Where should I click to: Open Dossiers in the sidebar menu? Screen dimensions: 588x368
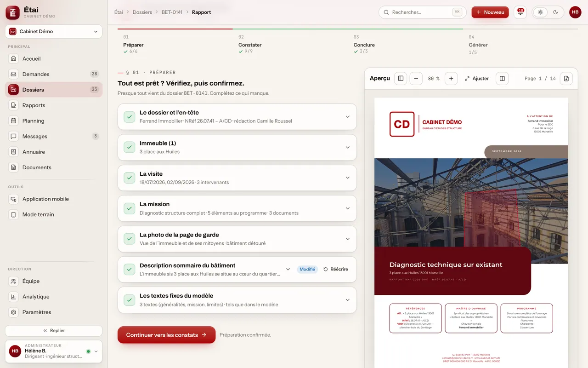pyautogui.click(x=54, y=90)
